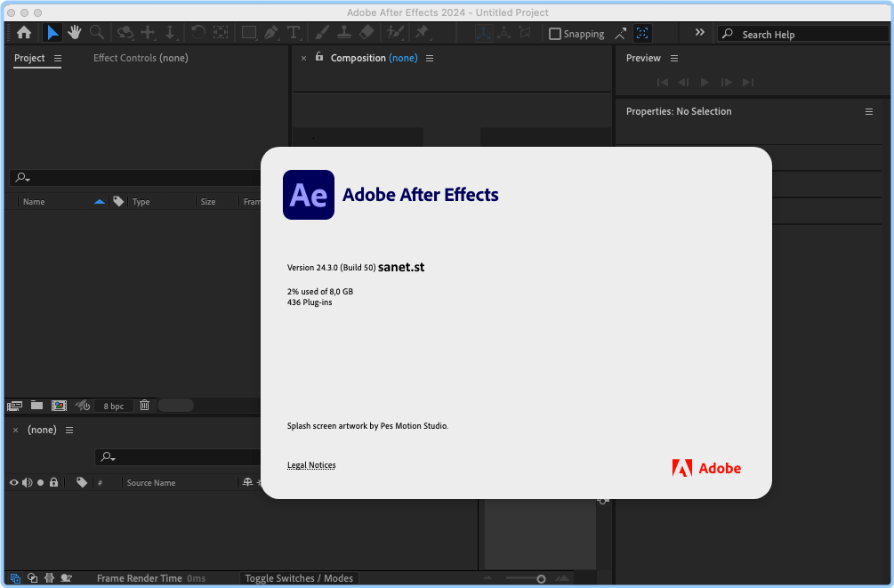Toggle snap to collapsed compositions option
The height and width of the screenshot is (588, 894).
(x=642, y=34)
